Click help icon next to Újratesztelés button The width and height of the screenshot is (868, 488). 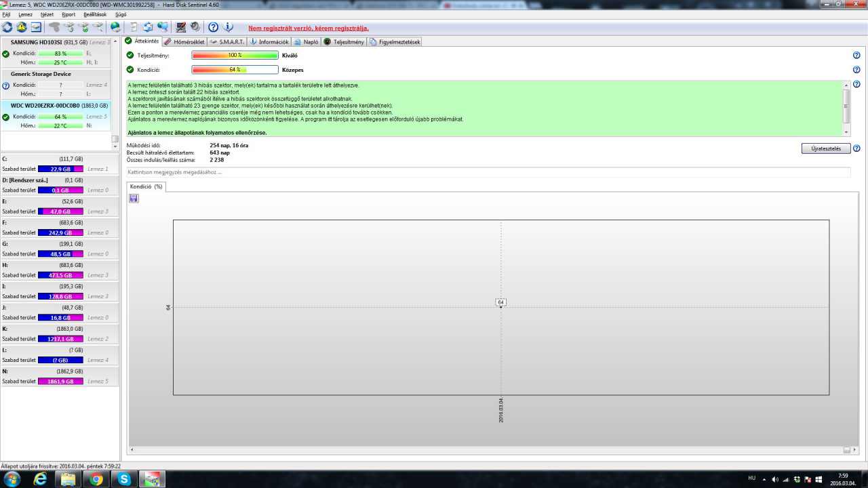coord(856,148)
